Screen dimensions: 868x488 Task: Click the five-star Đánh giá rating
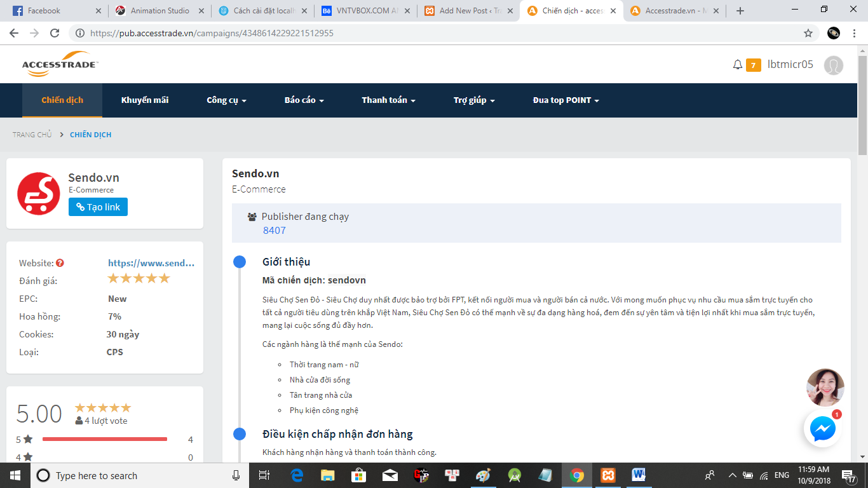(139, 278)
